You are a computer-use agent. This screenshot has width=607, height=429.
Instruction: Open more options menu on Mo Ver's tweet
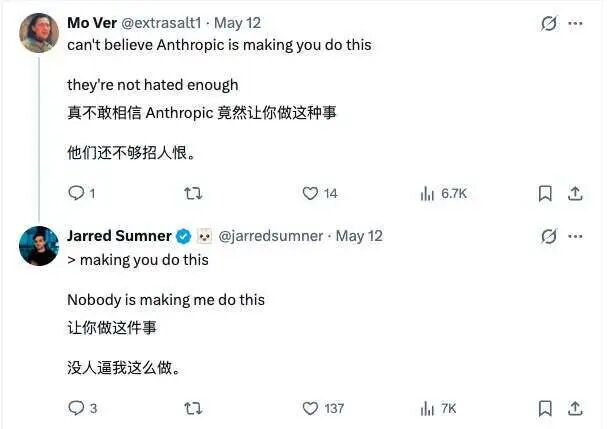tap(575, 24)
